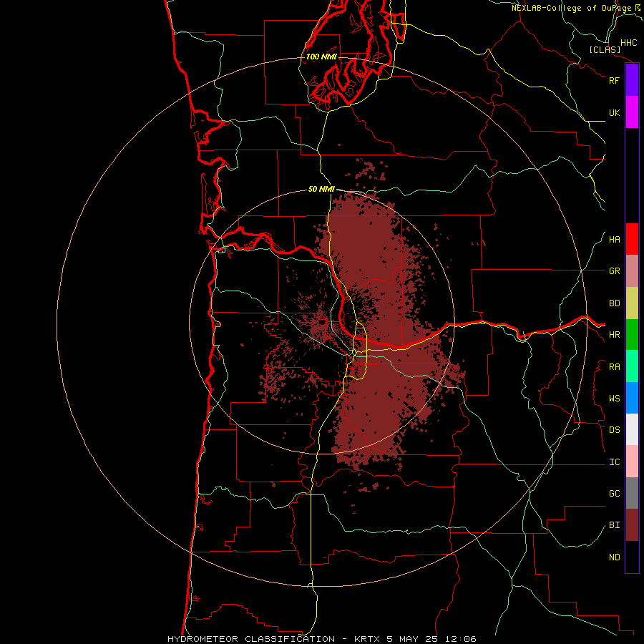Screen dimensions: 644x644
Task: Click the GC legend label
Action: (x=615, y=494)
